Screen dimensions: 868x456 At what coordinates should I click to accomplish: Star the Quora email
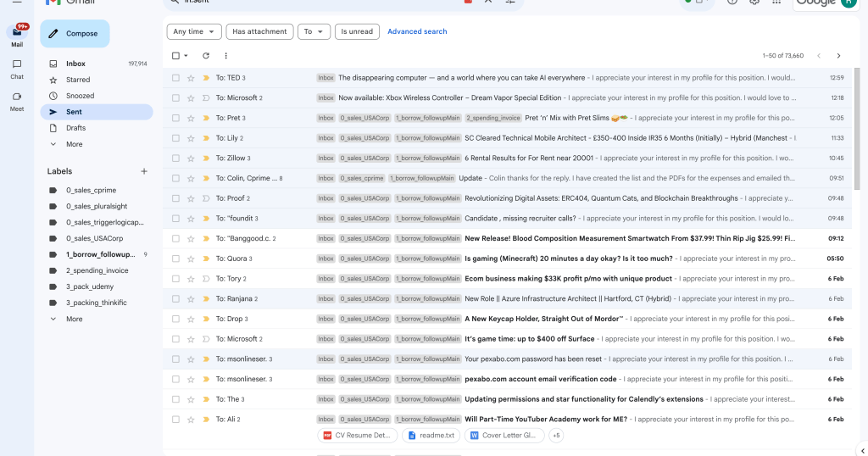point(191,259)
